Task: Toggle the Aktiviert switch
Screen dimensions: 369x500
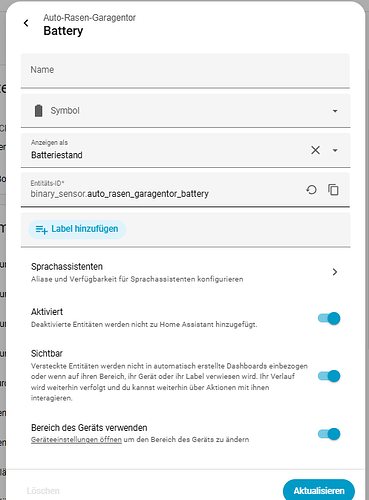Action: tap(329, 318)
